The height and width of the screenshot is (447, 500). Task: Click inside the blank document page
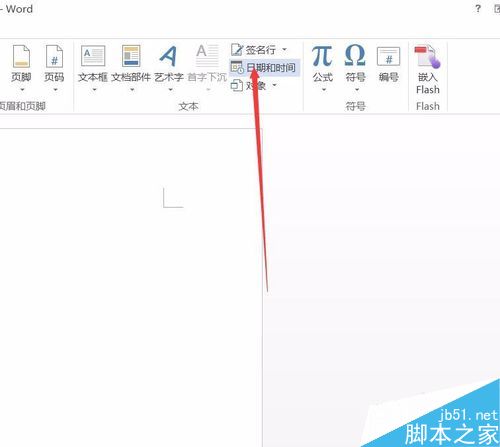[131, 287]
